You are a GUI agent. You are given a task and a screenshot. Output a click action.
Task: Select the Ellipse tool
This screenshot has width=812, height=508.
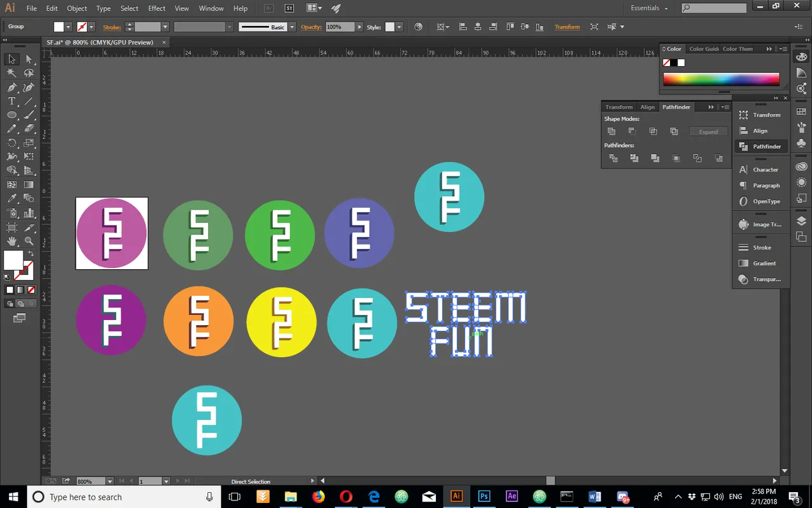tap(11, 115)
